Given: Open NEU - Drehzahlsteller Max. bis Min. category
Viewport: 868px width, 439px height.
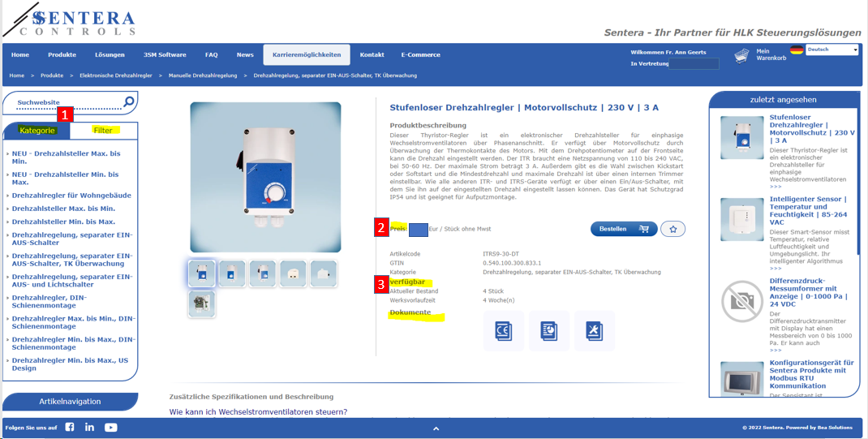Looking at the screenshot, I should click(66, 157).
